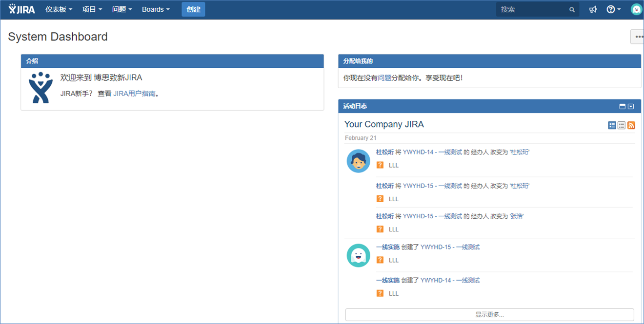Screen dimensions: 644x324
Task: Click 一线实施 name in YWYHD-15 created entry
Action: (x=388, y=247)
